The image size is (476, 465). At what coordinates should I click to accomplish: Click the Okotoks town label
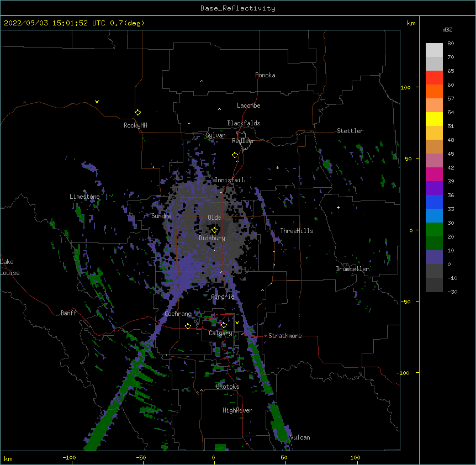click(x=228, y=387)
